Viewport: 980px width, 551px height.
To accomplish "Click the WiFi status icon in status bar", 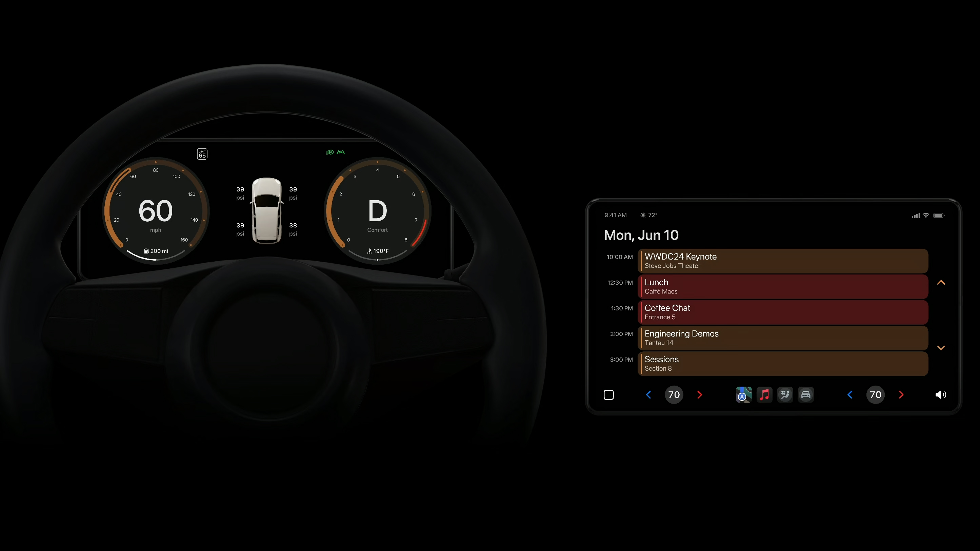I will [925, 215].
